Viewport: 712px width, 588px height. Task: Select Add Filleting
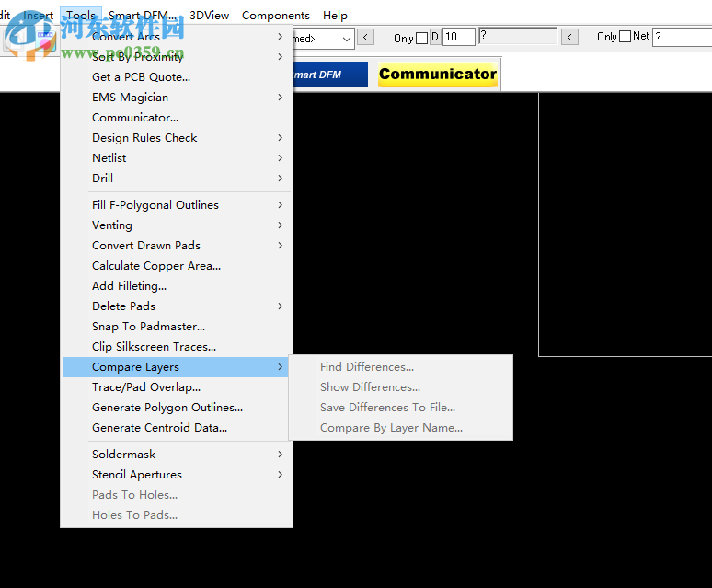click(177, 285)
